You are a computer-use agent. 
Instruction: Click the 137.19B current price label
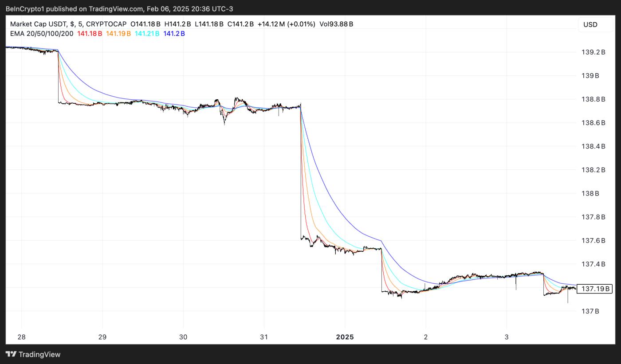coord(595,288)
